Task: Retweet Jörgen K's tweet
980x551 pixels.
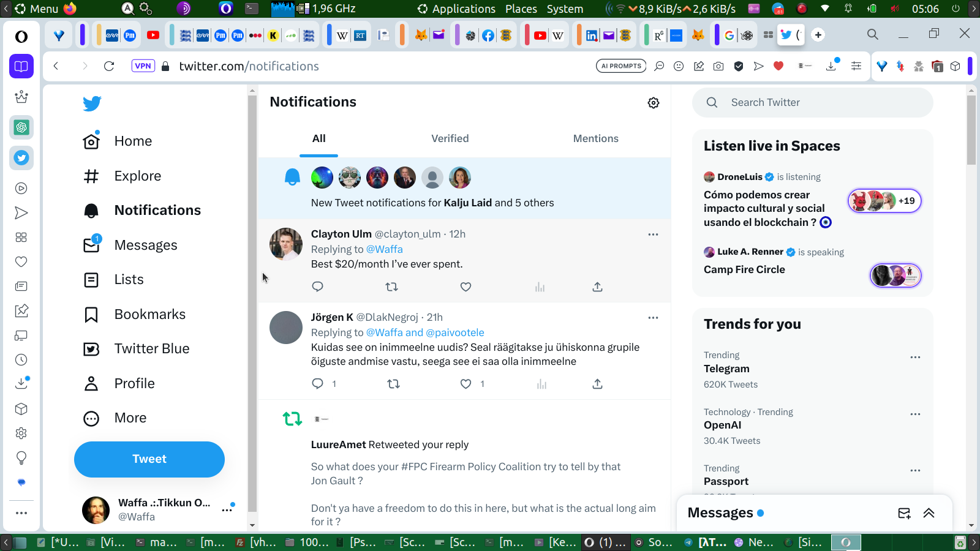Action: pyautogui.click(x=393, y=384)
